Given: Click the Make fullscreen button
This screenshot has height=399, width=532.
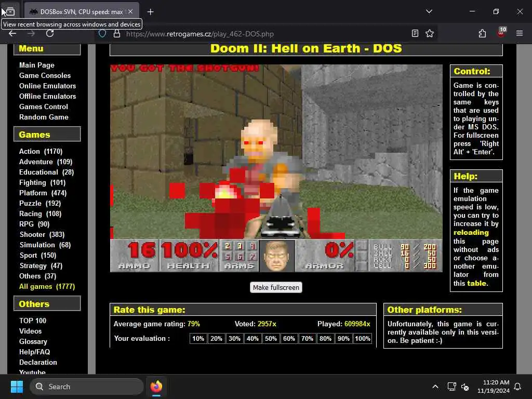Looking at the screenshot, I should 276,287.
